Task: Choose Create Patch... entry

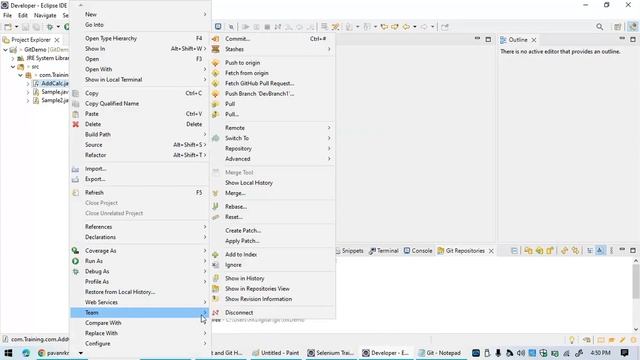Action: 273,231
